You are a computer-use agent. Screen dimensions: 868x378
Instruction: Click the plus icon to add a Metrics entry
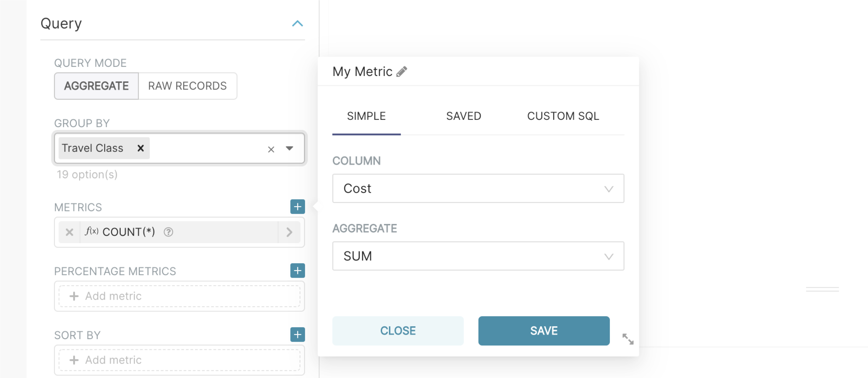297,207
